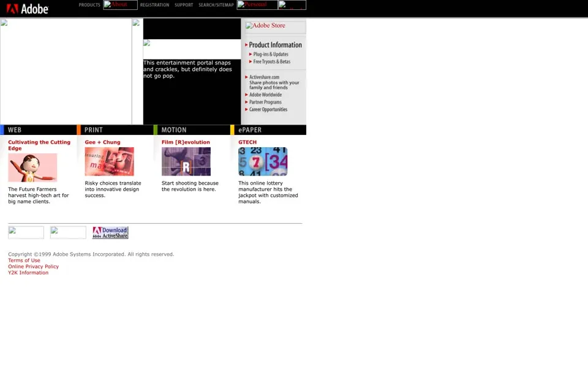
Task: Open 'Cultivating the Cutting Edge' article link
Action: coord(39,145)
